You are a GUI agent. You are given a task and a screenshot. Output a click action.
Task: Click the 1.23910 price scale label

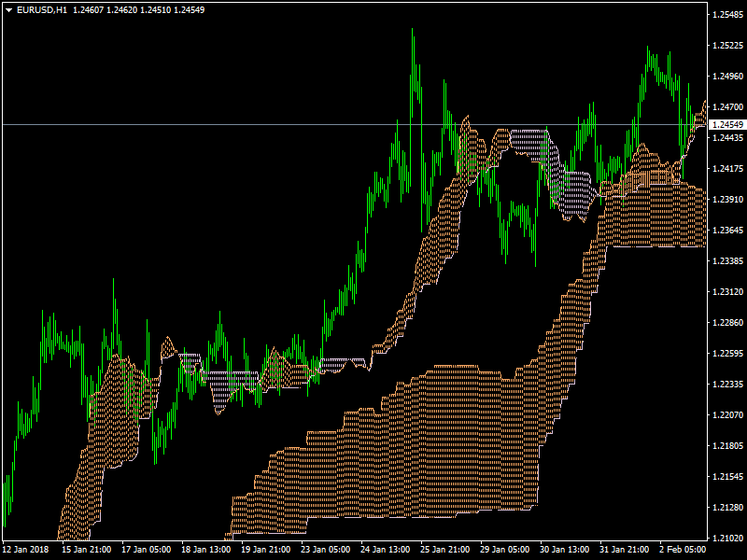coord(726,200)
